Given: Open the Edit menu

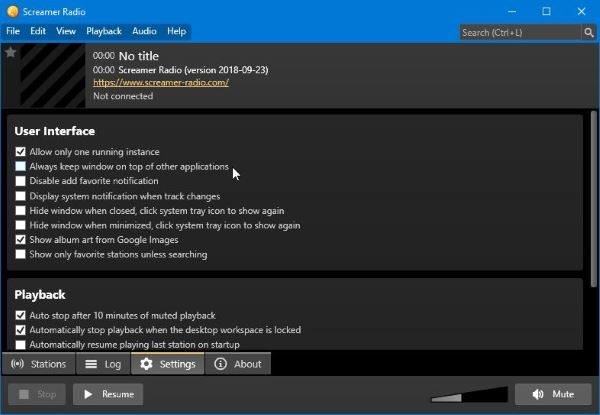Looking at the screenshot, I should tap(38, 31).
